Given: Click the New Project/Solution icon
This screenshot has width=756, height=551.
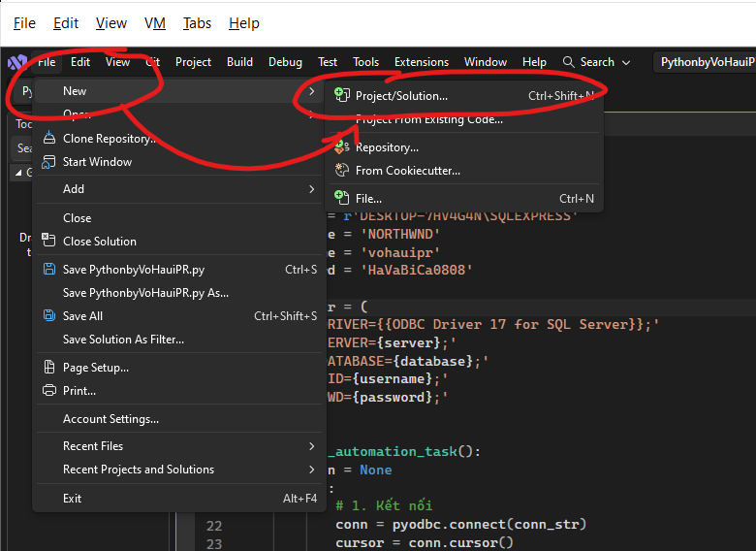Looking at the screenshot, I should point(340,96).
